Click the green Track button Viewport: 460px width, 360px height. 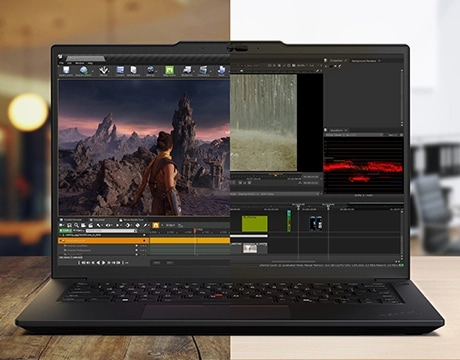coord(66,231)
